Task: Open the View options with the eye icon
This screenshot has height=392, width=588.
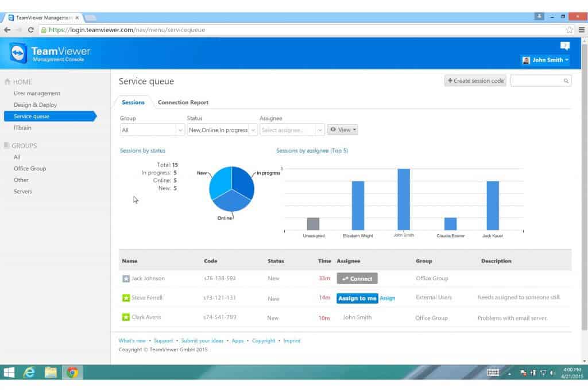Action: (x=343, y=130)
